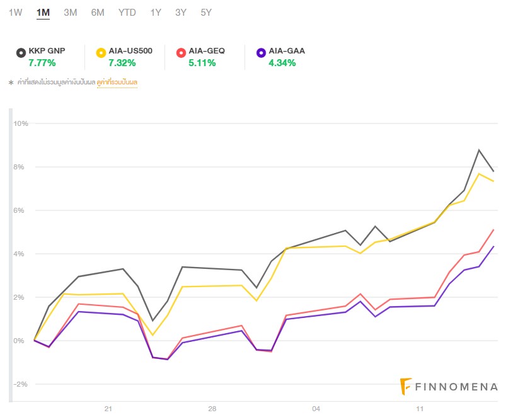513x420 pixels.
Task: Open the orange dividend-inclusive values link
Action: click(x=117, y=82)
